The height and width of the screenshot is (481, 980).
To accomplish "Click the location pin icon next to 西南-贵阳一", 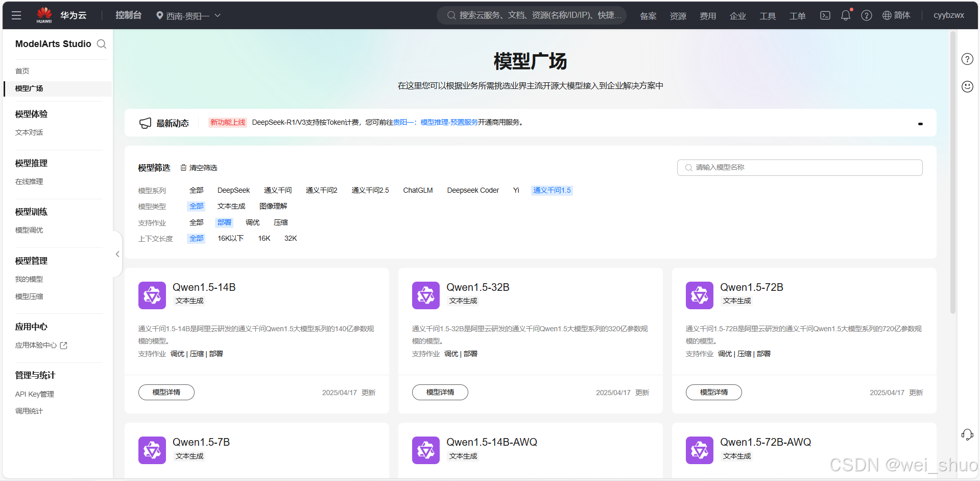I will [x=160, y=15].
